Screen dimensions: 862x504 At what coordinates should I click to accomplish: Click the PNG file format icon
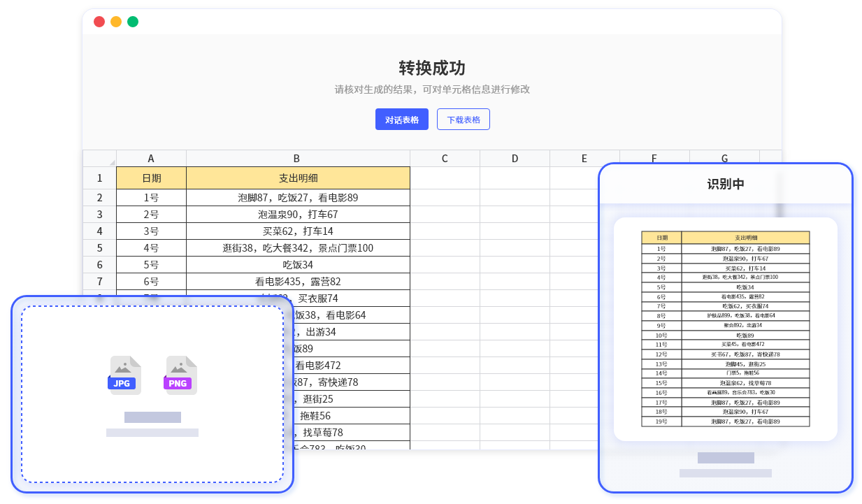(179, 375)
